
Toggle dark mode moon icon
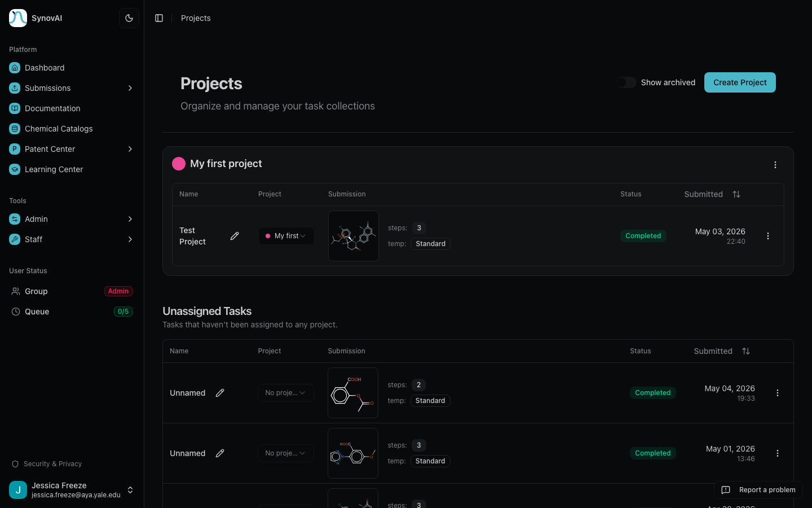(x=129, y=18)
